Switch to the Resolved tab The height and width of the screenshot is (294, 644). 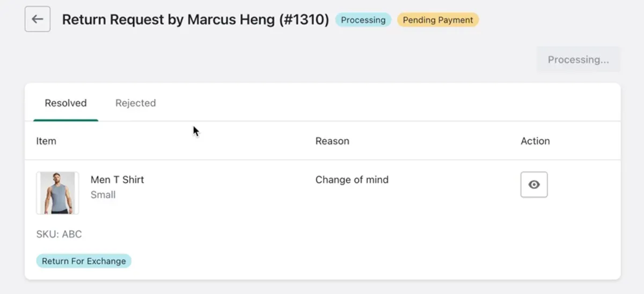click(65, 103)
